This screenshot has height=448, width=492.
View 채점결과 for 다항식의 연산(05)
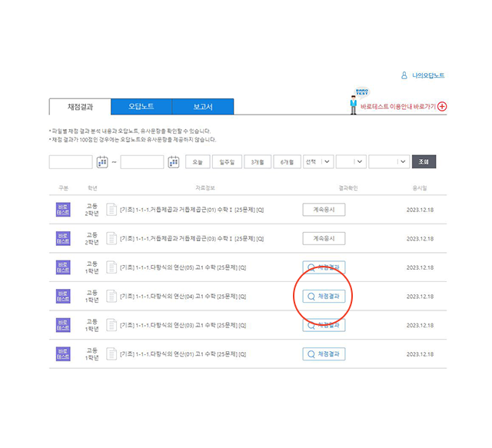tap(324, 267)
